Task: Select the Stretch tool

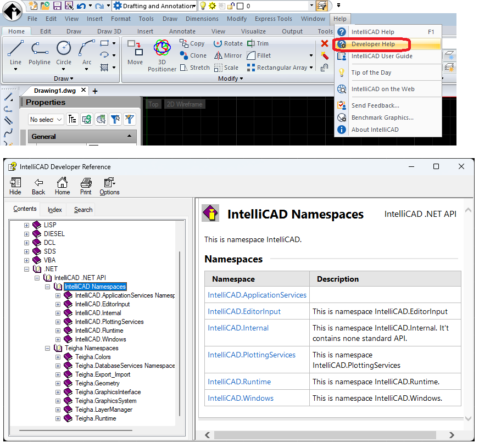Action: [x=195, y=68]
